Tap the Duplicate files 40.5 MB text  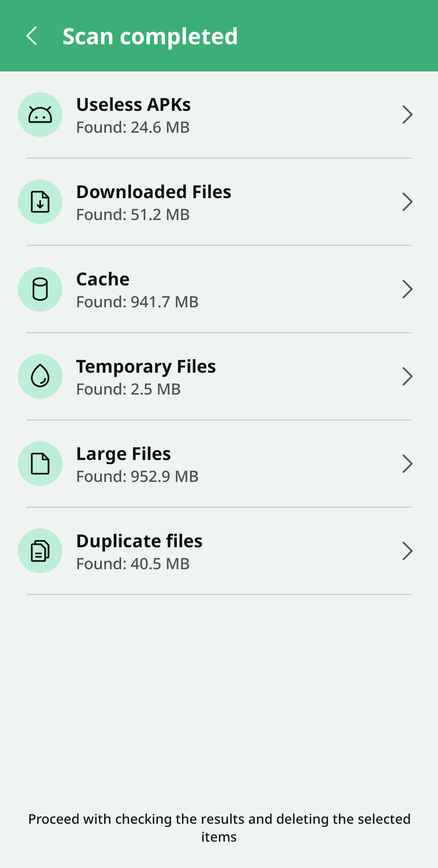pos(133,564)
